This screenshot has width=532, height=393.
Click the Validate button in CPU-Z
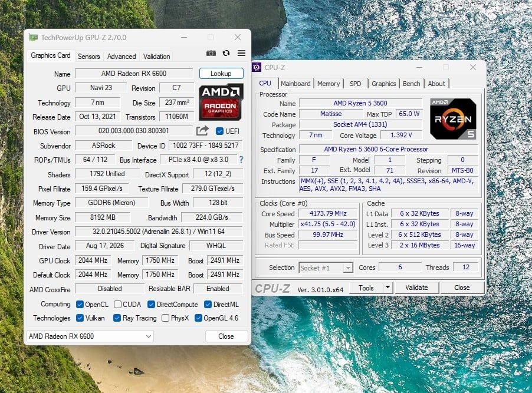pyautogui.click(x=416, y=288)
